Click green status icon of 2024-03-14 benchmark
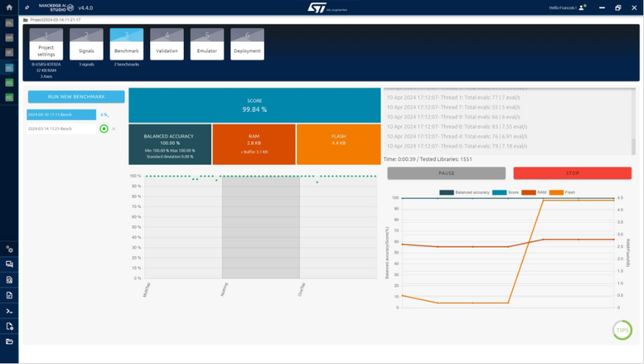This screenshot has height=364, width=644. click(104, 129)
